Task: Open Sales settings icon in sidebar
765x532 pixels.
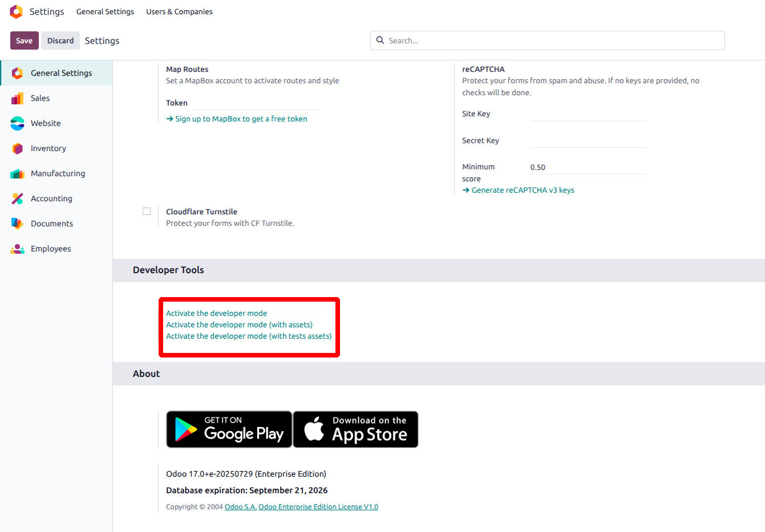Action: coord(17,98)
